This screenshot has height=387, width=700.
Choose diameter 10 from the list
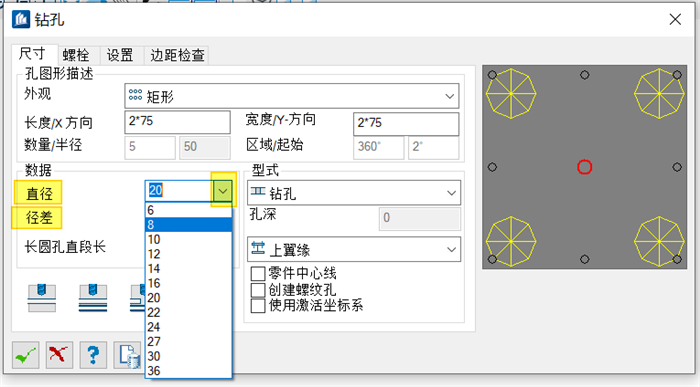tap(188, 239)
